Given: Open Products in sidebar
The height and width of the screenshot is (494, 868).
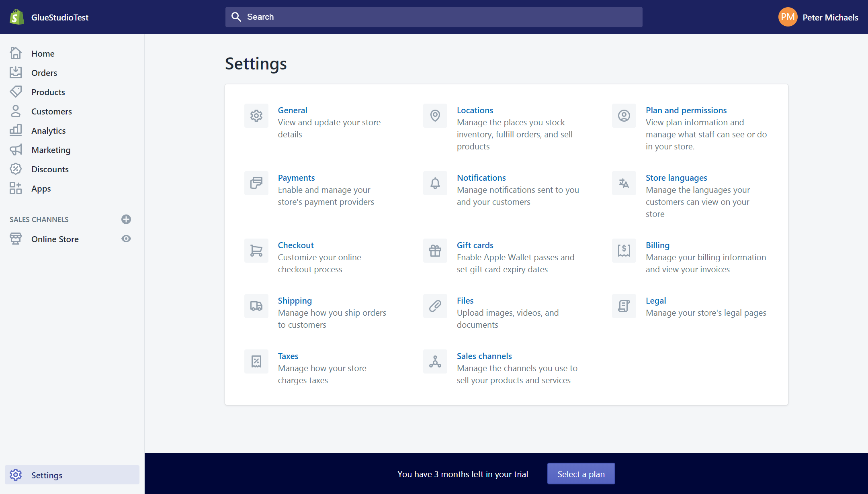Looking at the screenshot, I should pyautogui.click(x=48, y=92).
